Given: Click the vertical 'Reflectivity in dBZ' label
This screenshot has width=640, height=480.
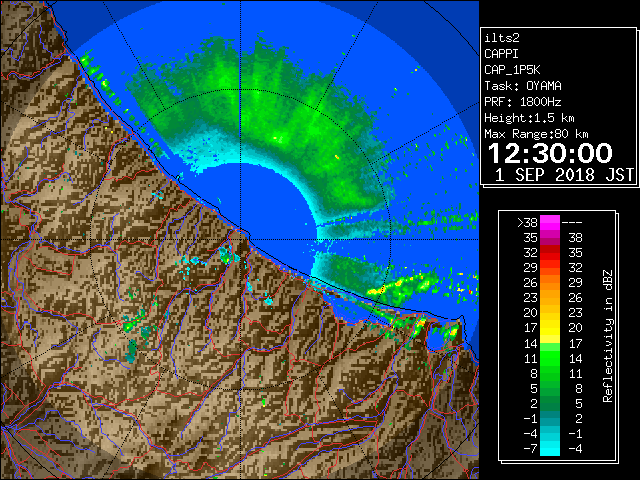Looking at the screenshot, I should 608,336.
